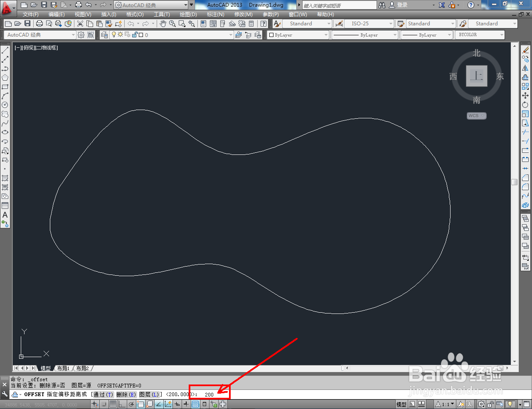Click the keyword search input field
Screen dimensions: 532x409
pos(339,5)
